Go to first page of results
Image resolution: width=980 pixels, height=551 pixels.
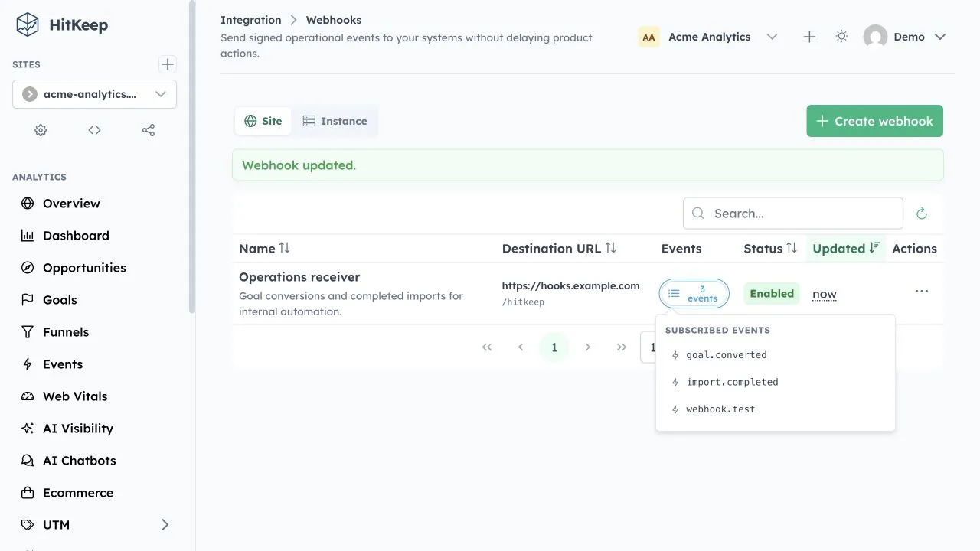(x=487, y=347)
